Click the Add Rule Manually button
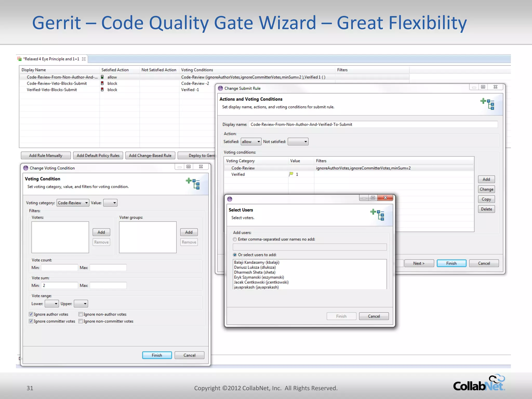The width and height of the screenshot is (532, 399). (46, 155)
